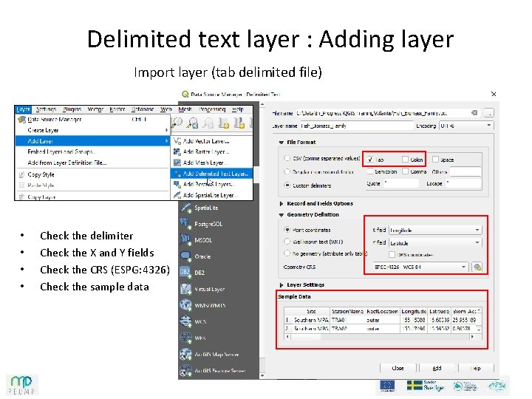Open the Plugins menu
The image size is (532, 399).
click(x=72, y=109)
